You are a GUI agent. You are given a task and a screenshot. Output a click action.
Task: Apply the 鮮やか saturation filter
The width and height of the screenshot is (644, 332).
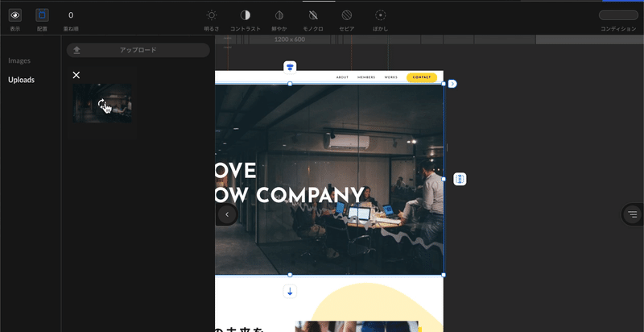point(279,15)
